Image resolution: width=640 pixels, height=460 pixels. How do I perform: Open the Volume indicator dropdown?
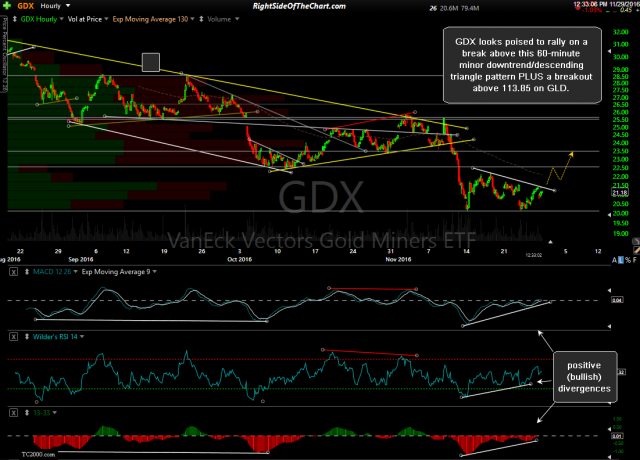(235, 19)
